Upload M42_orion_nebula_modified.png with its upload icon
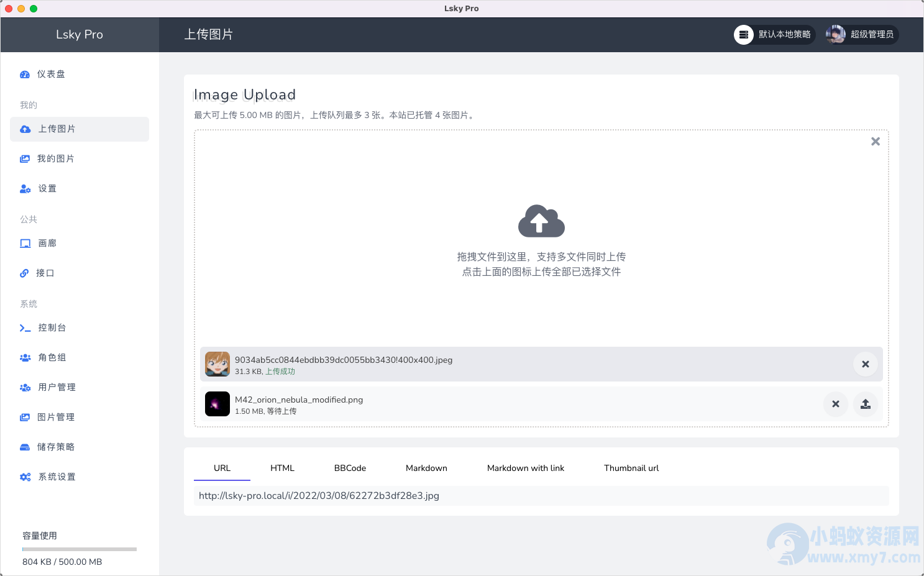924x576 pixels. 866,404
